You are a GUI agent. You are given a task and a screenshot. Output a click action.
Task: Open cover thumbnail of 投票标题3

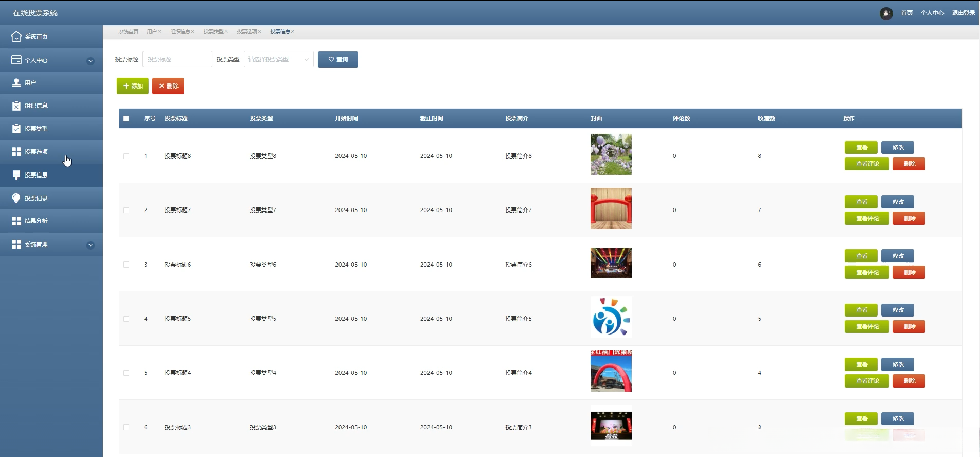611,426
